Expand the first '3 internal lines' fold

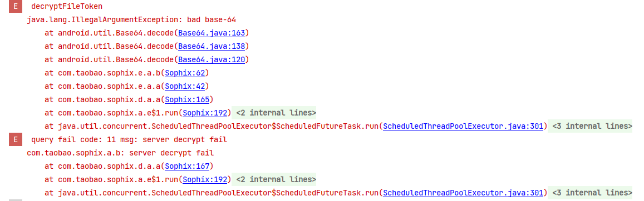tap(592, 127)
